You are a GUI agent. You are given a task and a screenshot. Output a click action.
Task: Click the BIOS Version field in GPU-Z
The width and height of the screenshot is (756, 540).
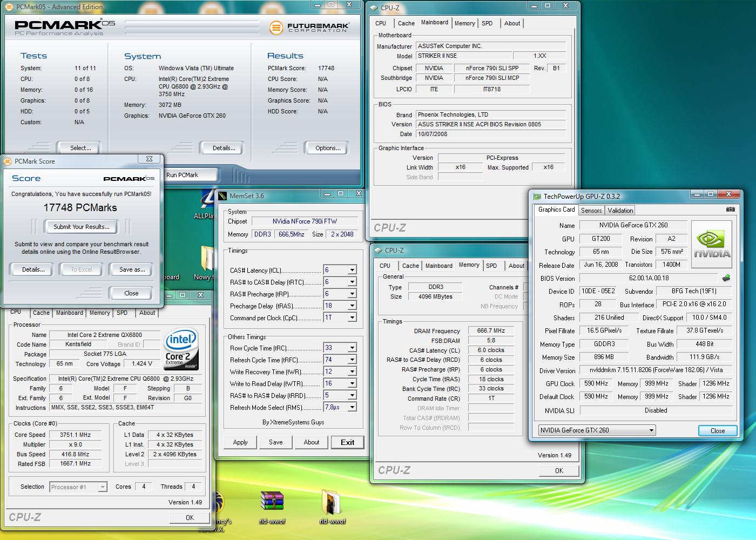pyautogui.click(x=649, y=278)
